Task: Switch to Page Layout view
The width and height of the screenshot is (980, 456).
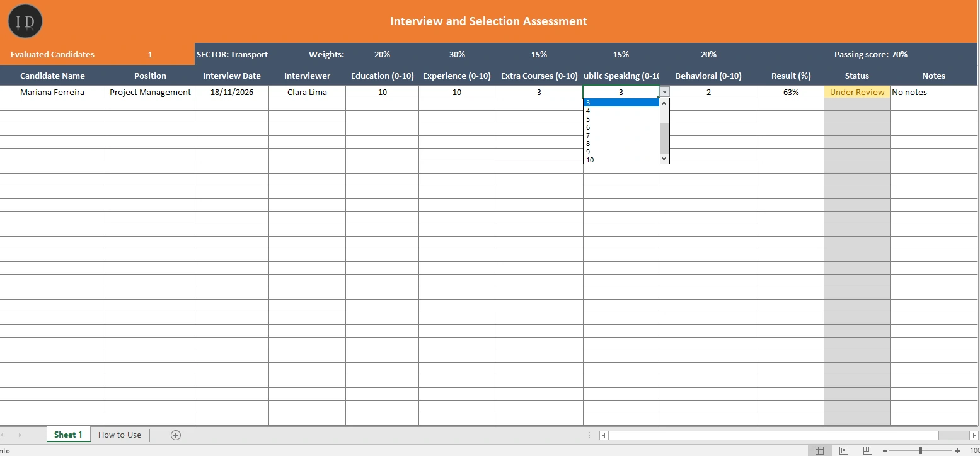Action: pos(843,450)
